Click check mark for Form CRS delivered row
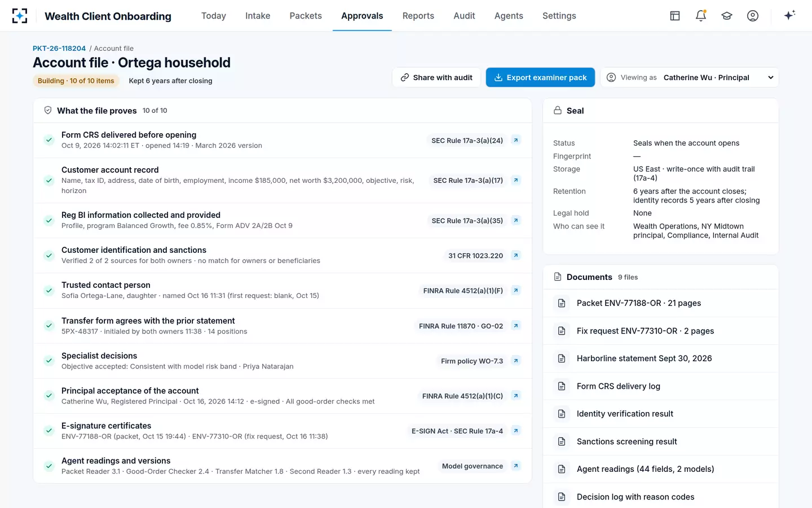 pos(49,140)
